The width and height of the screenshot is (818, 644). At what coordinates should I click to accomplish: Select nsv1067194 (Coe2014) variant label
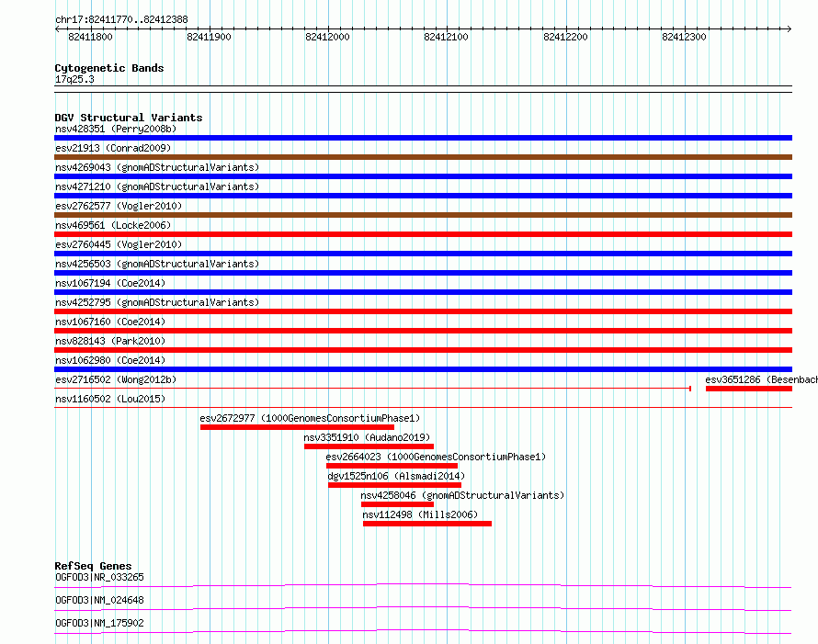(110, 283)
